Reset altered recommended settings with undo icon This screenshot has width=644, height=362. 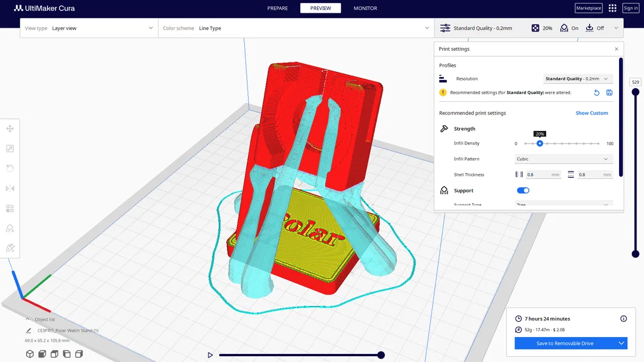point(597,93)
